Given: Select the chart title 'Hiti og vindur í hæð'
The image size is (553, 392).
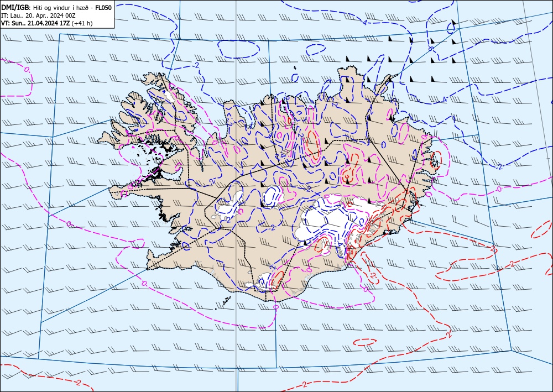Looking at the screenshot, I should [62, 8].
